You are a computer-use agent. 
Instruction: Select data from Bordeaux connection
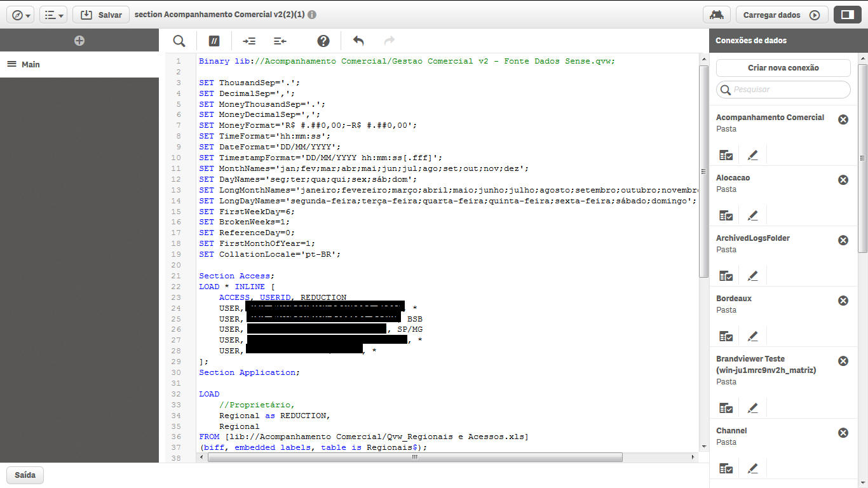coord(726,335)
